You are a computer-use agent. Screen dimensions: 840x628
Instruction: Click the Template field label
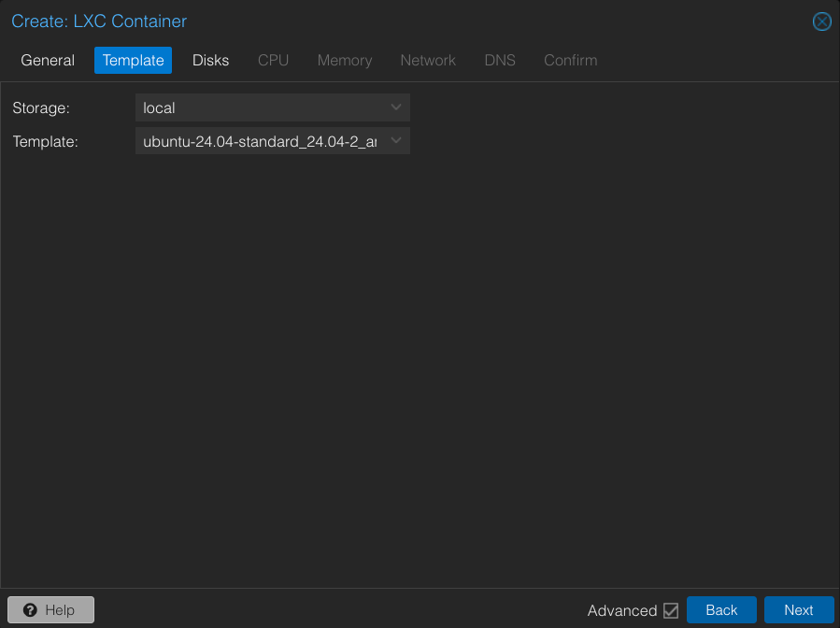[x=45, y=141]
